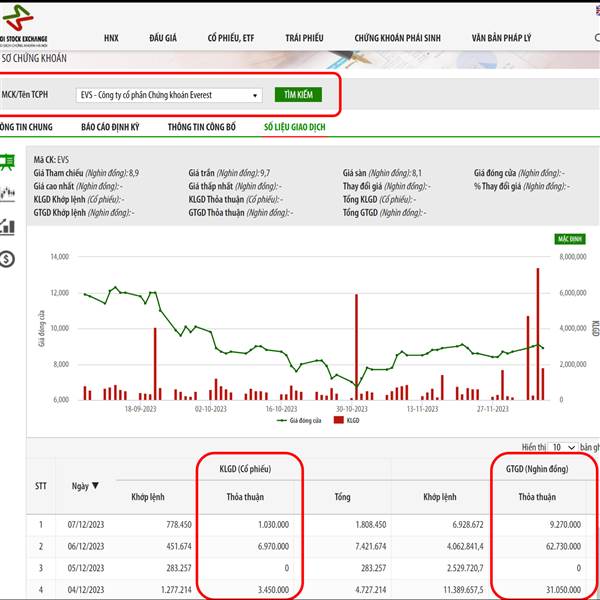Click the Giá Tham chiếu label
Viewport: 600px width, 600px height.
(x=58, y=173)
